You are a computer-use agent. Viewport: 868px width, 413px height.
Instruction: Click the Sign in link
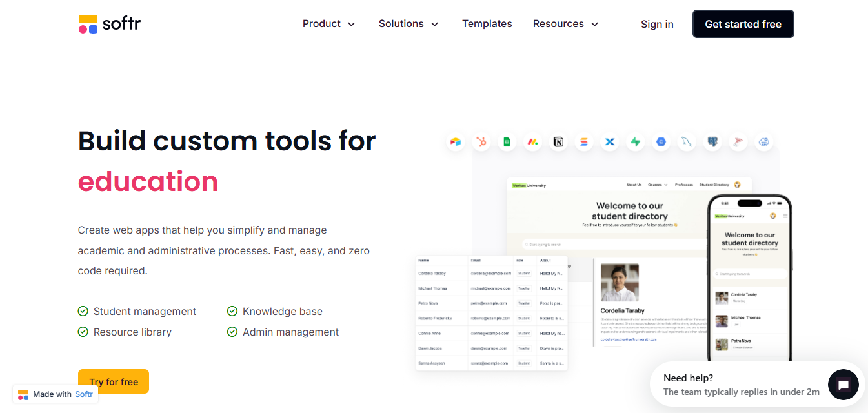[657, 24]
